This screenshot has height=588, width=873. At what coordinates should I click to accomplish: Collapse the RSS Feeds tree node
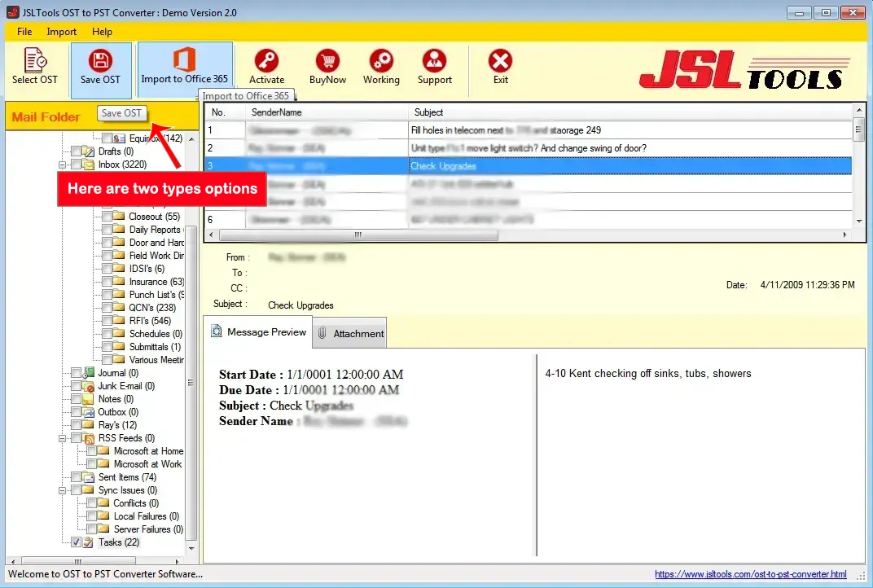[62, 438]
